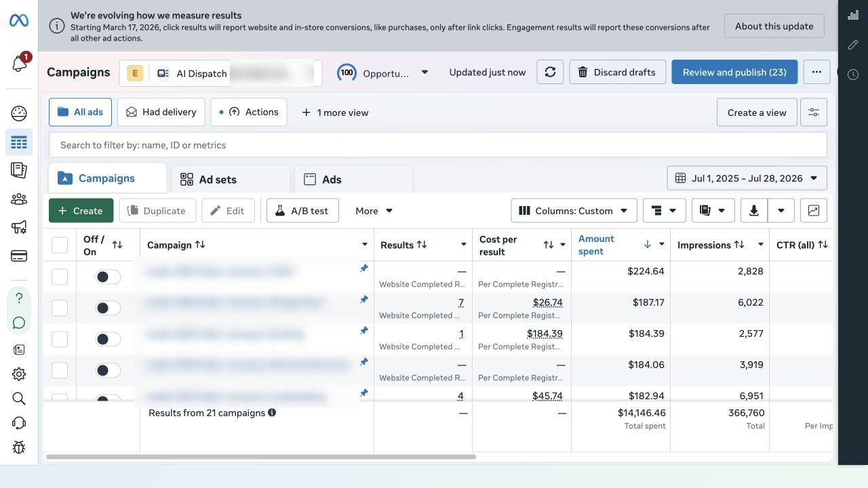Image resolution: width=868 pixels, height=488 pixels.
Task: Open the breakdown dropdown
Action: (x=665, y=211)
